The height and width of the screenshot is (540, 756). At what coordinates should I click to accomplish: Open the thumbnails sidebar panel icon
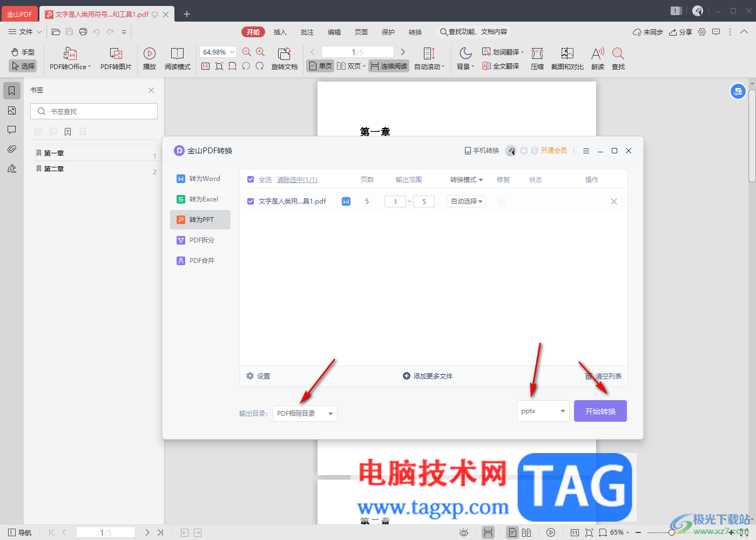[x=12, y=111]
